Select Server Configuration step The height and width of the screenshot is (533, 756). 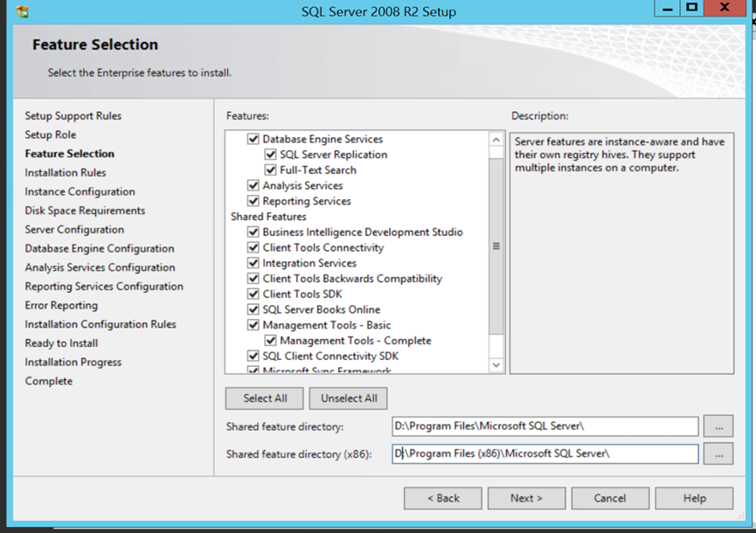coord(75,230)
